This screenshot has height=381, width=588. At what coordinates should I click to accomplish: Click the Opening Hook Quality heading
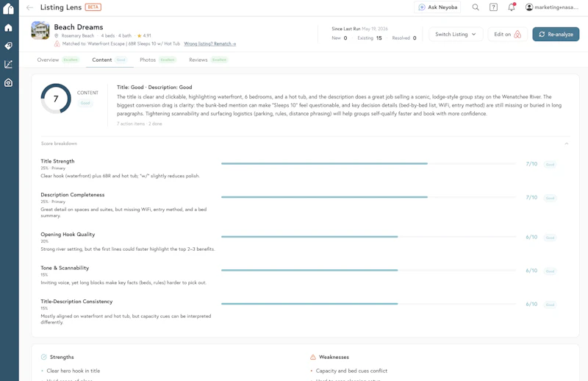pyautogui.click(x=68, y=234)
